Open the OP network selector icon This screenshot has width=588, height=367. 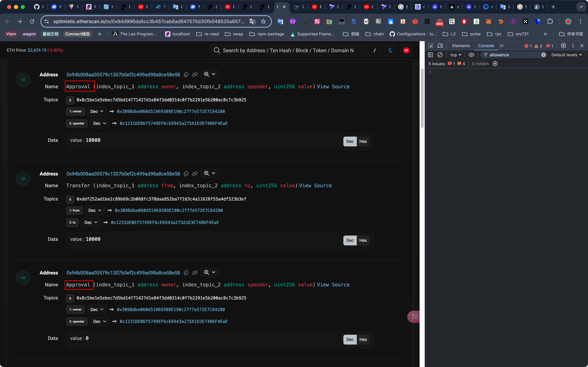click(x=406, y=50)
